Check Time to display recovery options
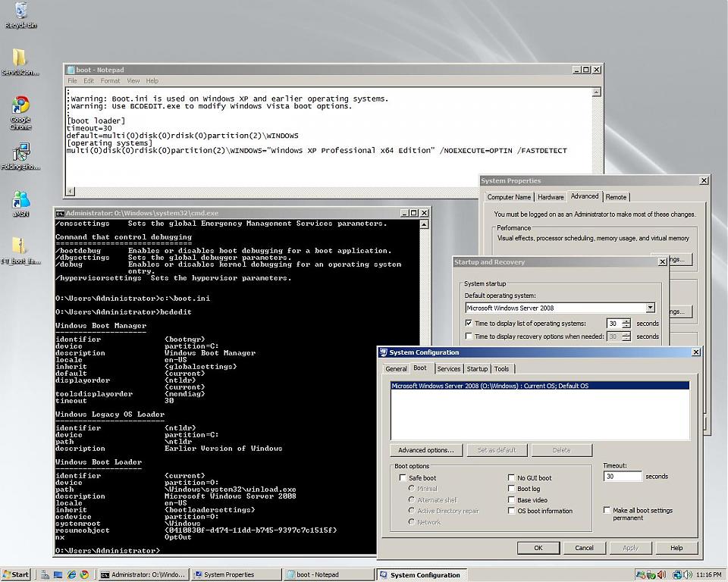The width and height of the screenshot is (728, 582). click(469, 336)
